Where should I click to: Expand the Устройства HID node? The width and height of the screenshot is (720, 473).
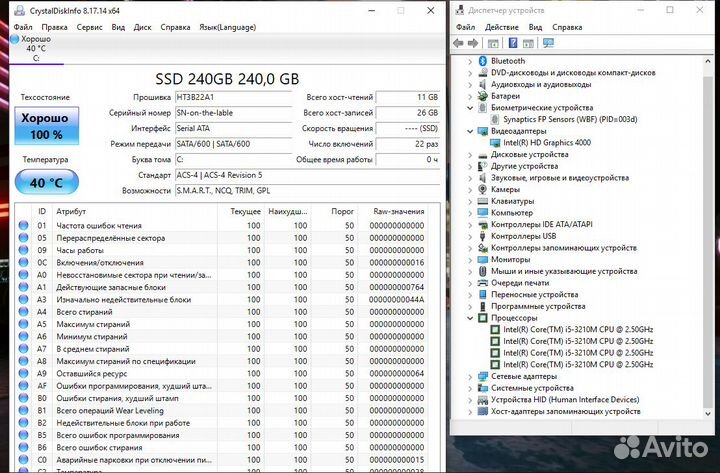pyautogui.click(x=470, y=400)
